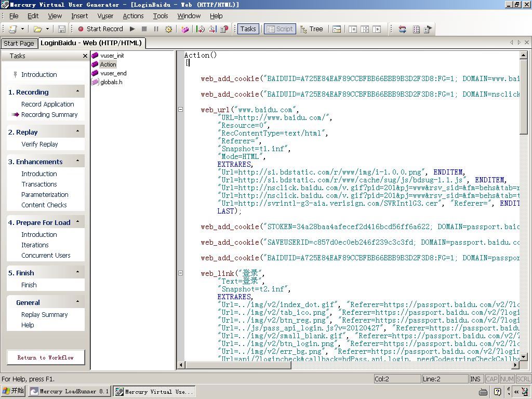Open the New script dropdown arrow
Image resolution: width=532 pixels, height=399 pixels.
22,29
